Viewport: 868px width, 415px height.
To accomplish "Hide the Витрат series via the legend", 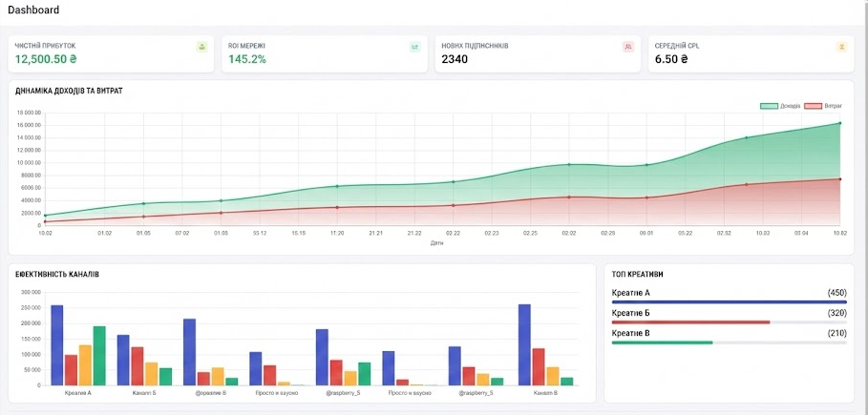I will [822, 106].
